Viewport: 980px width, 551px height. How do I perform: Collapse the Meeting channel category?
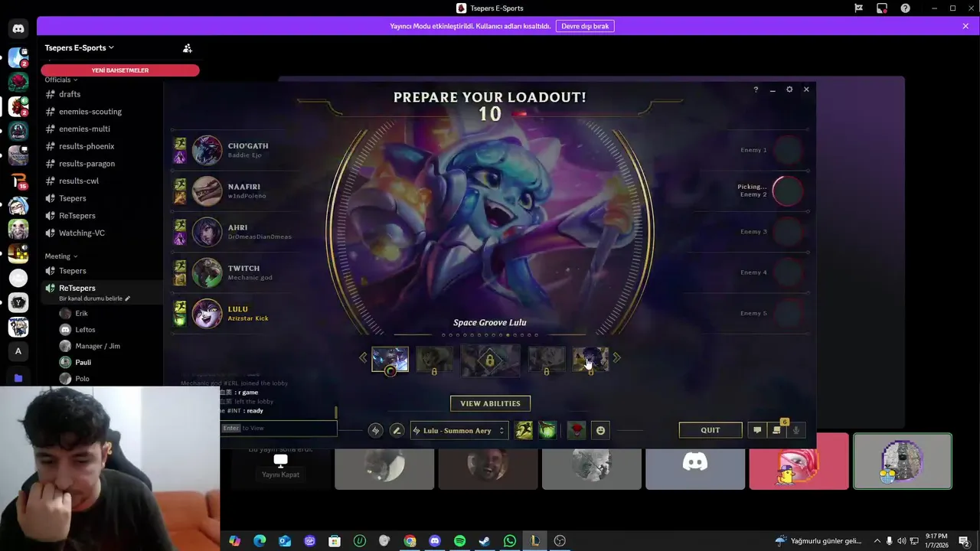60,256
